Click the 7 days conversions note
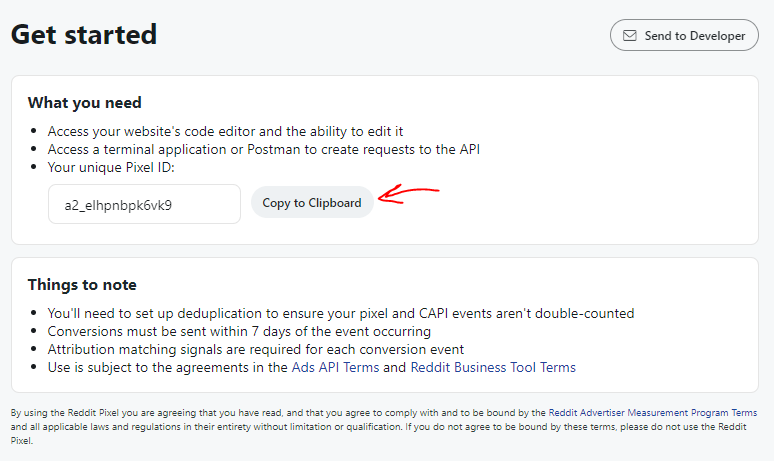 [239, 331]
